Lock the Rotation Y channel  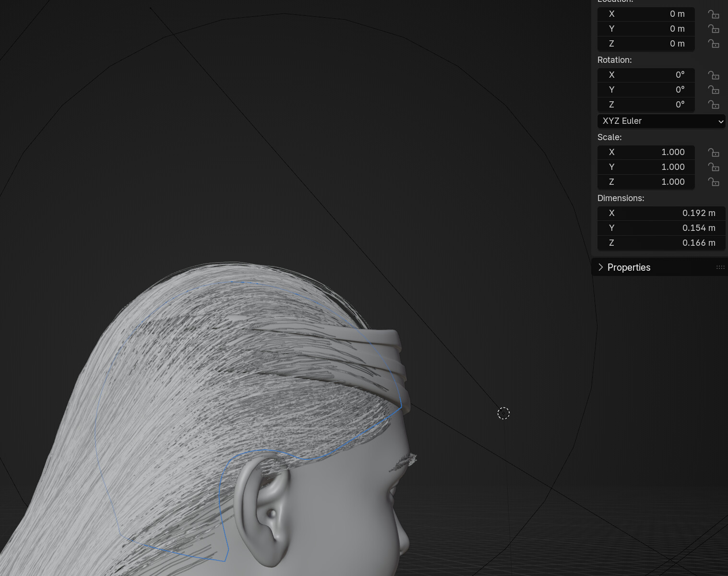coord(714,90)
